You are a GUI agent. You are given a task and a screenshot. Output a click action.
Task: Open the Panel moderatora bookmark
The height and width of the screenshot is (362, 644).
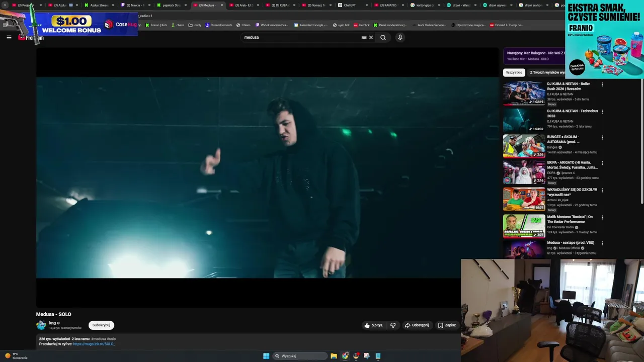pos(390,25)
